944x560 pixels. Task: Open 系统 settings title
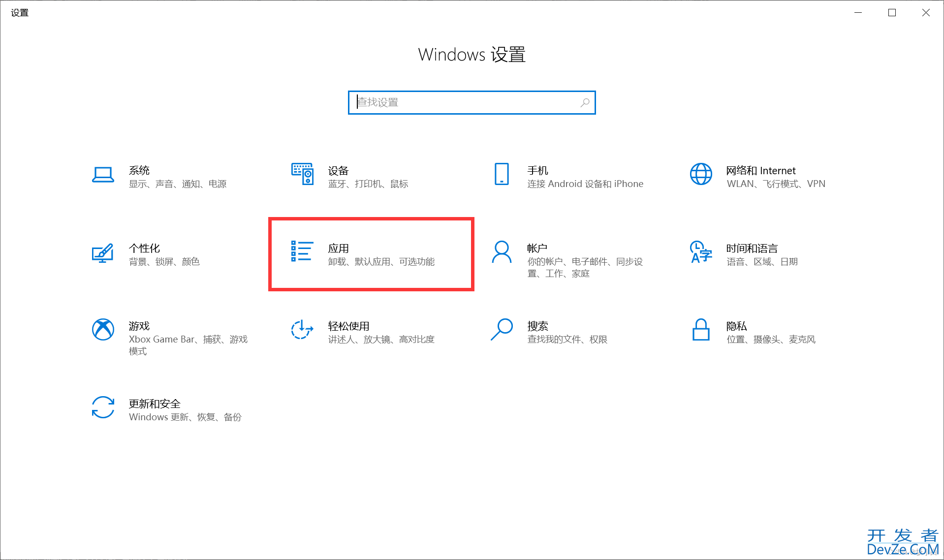139,170
